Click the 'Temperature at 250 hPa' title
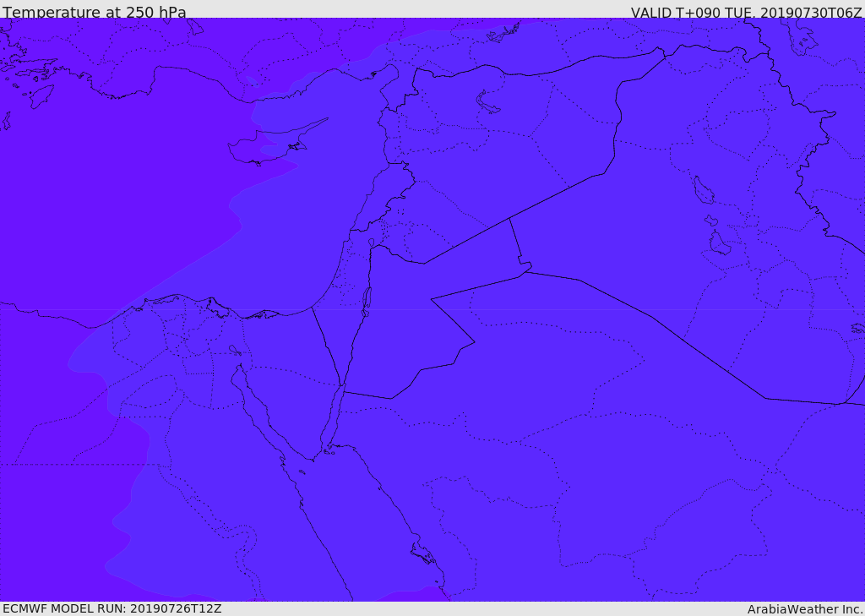 pos(95,12)
